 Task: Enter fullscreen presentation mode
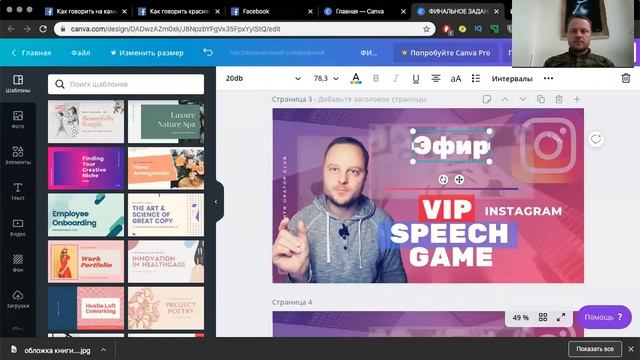tap(561, 317)
